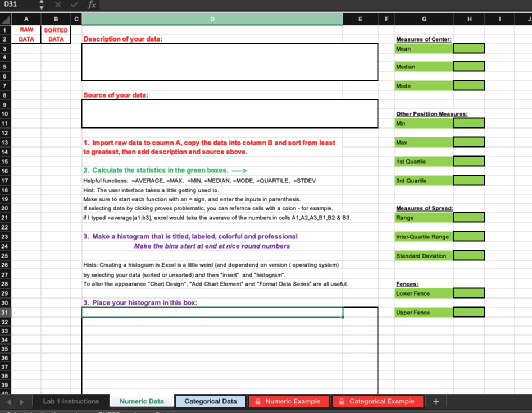
Task: Select the Mean value green box
Action: 469,48
